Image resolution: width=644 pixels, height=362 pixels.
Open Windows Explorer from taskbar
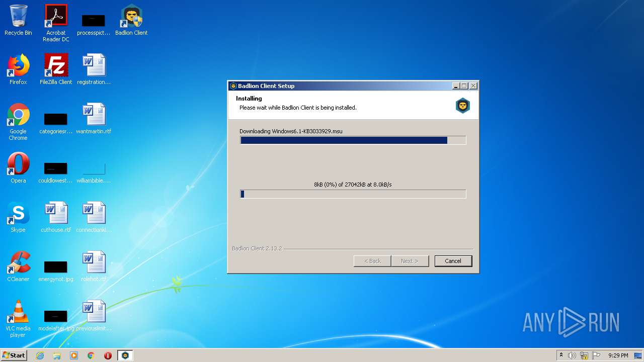point(57,355)
